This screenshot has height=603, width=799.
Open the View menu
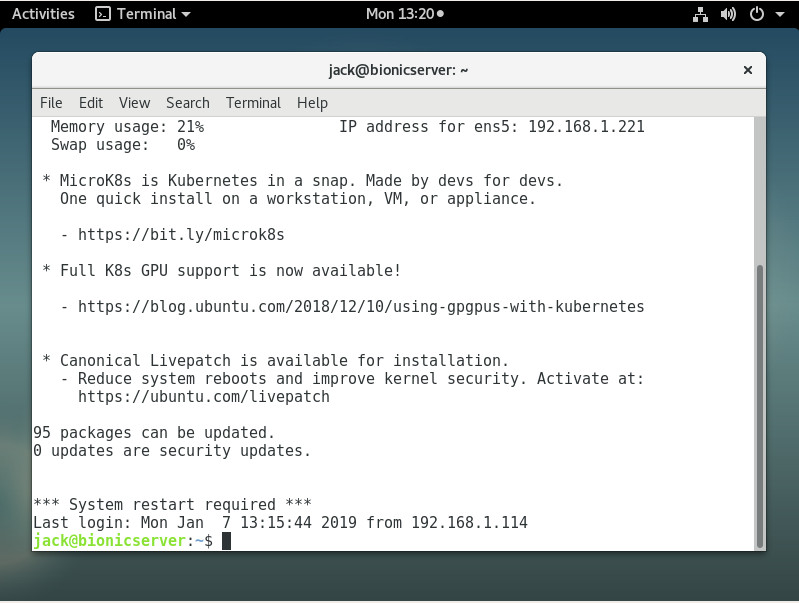pyautogui.click(x=134, y=103)
